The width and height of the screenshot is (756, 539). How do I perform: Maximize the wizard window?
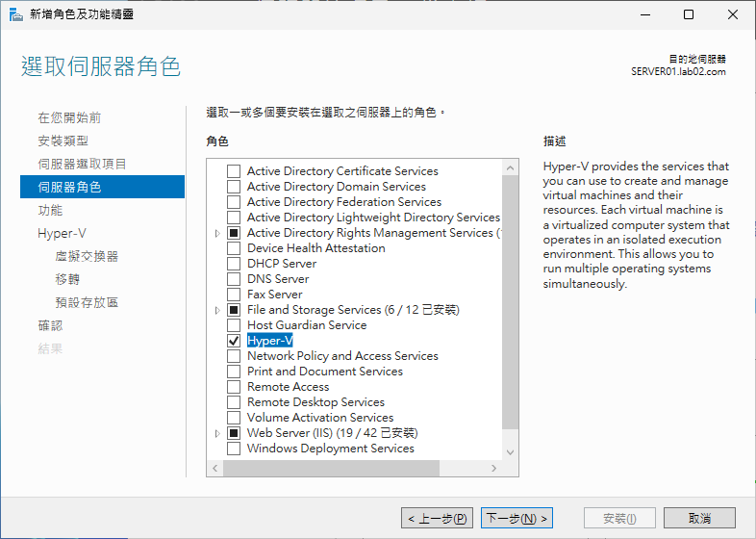pos(689,14)
